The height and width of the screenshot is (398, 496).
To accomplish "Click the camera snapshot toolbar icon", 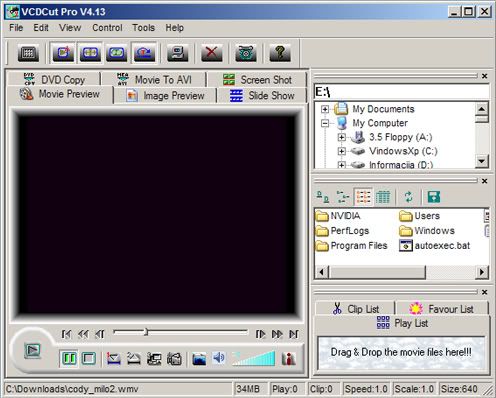I will tap(246, 53).
